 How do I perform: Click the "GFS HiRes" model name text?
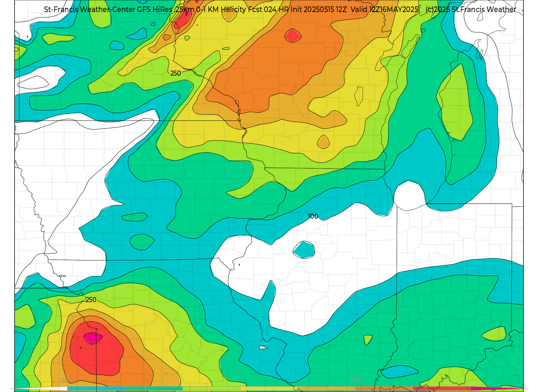click(155, 10)
